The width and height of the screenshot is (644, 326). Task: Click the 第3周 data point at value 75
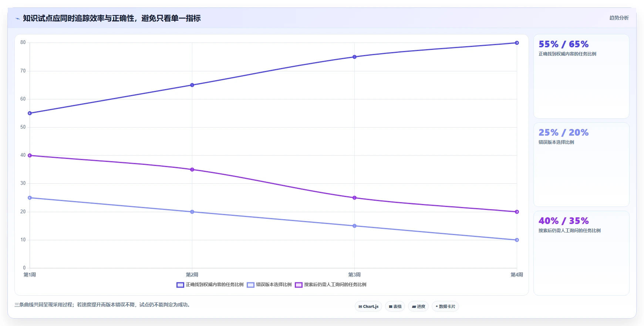click(x=354, y=57)
